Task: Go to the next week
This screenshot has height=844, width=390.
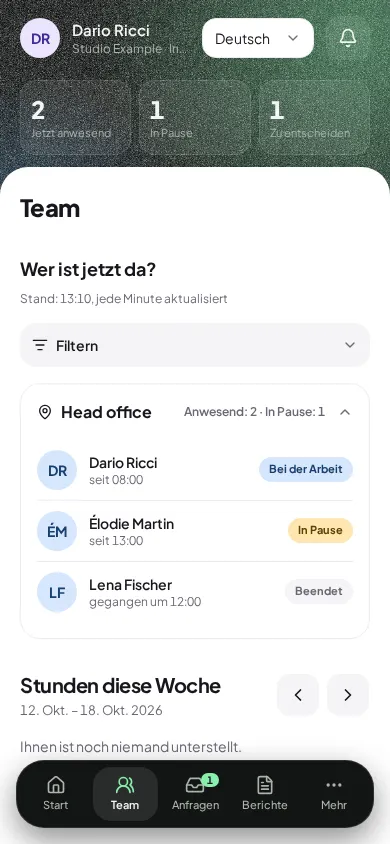Action: point(348,695)
